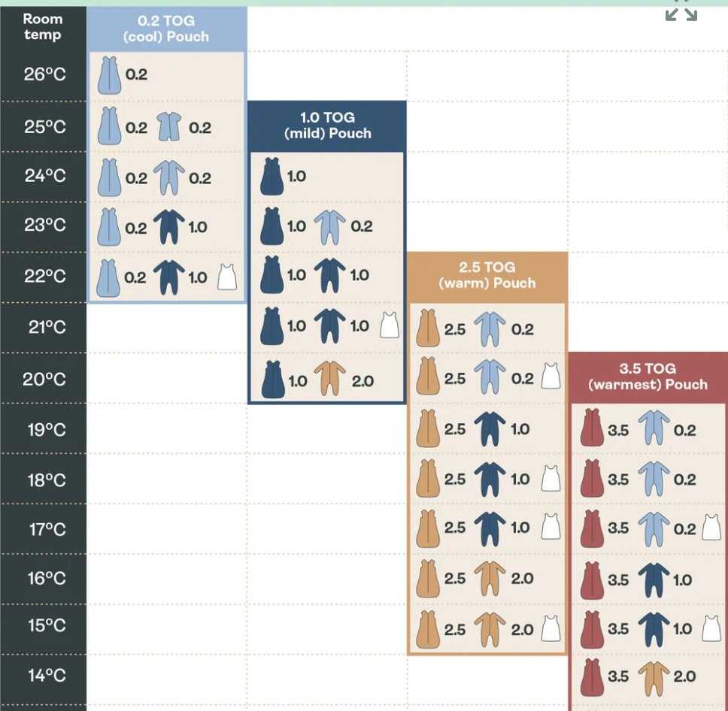Click the 3.5 TOG (warmest) Pouch header
The height and width of the screenshot is (711, 728).
[x=648, y=377]
